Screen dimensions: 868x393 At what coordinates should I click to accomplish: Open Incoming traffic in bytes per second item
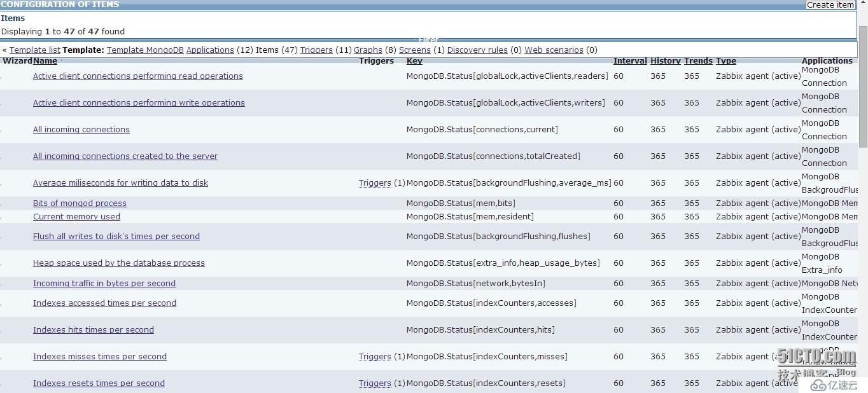point(104,283)
